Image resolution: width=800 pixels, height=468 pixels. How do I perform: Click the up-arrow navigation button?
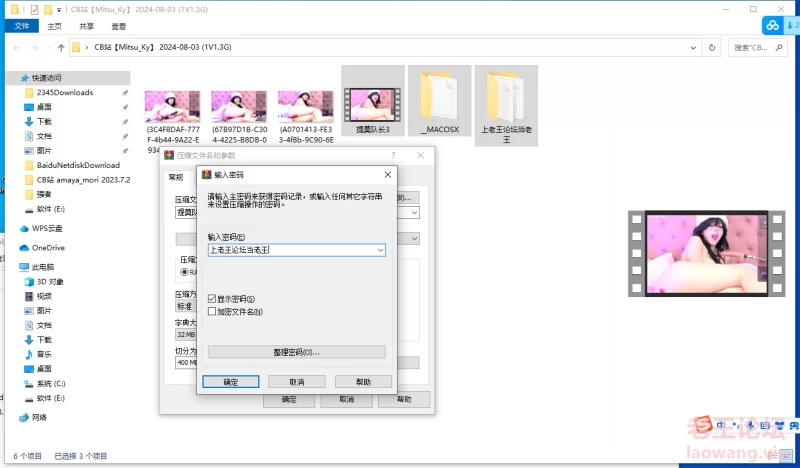(61, 47)
